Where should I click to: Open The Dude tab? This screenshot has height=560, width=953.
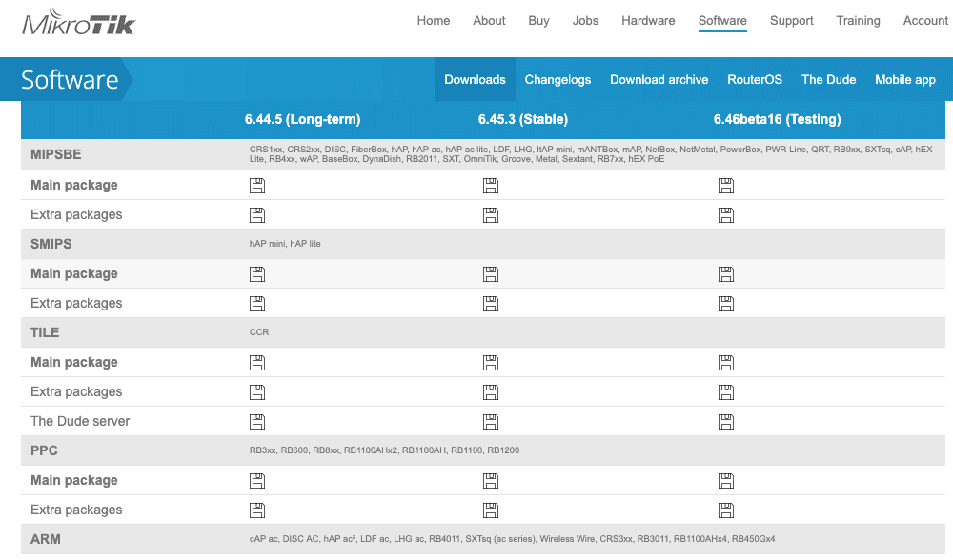(828, 80)
